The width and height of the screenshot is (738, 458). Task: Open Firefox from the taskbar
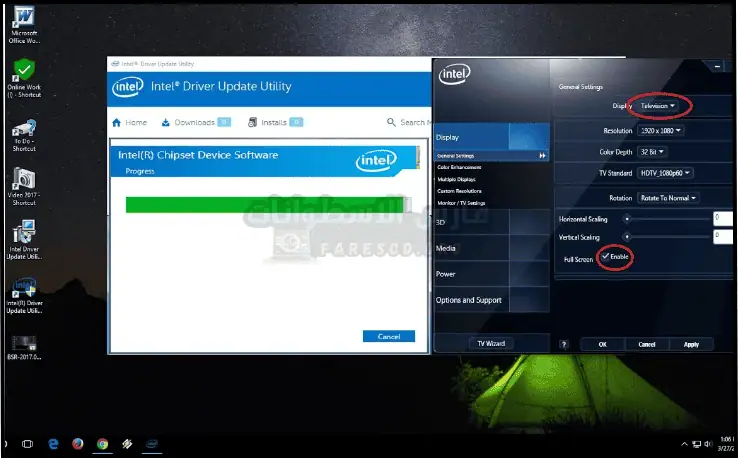77,443
